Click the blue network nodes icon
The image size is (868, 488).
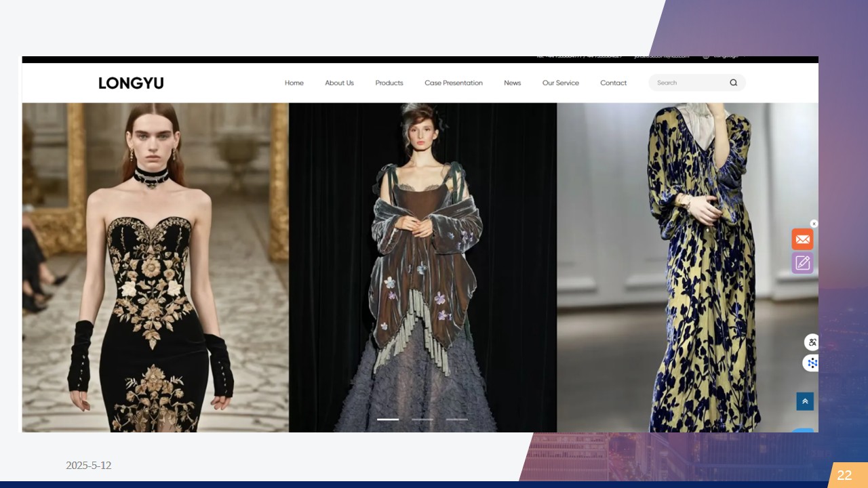pos(812,363)
